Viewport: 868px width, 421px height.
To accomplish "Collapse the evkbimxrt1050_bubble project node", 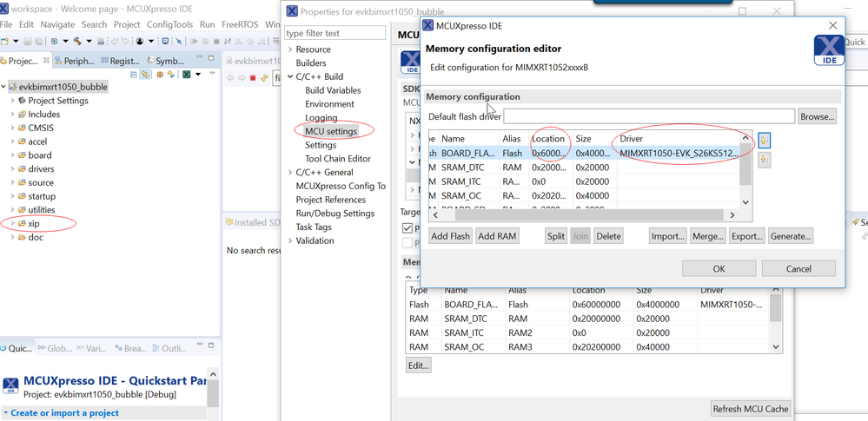I will (4, 87).
